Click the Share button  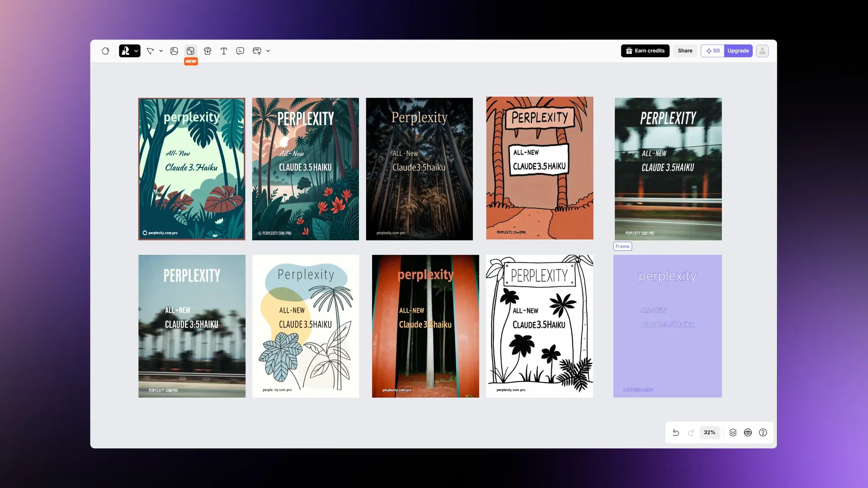tap(685, 51)
